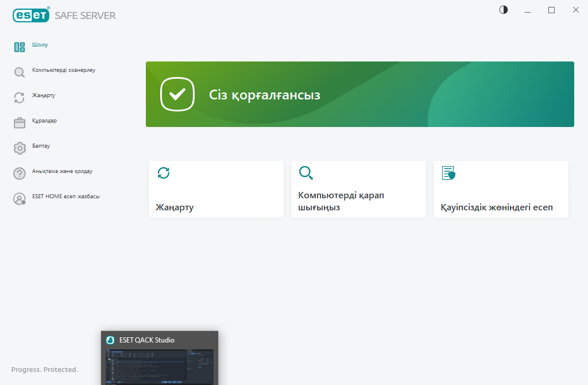Start an update using the Жаңарту card
This screenshot has width=588, height=385.
pos(216,190)
